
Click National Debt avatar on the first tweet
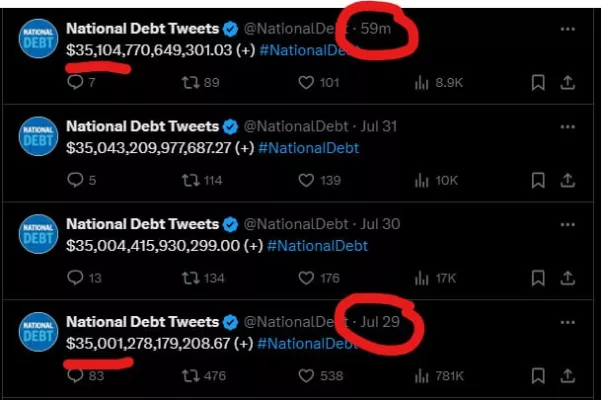tap(38, 38)
